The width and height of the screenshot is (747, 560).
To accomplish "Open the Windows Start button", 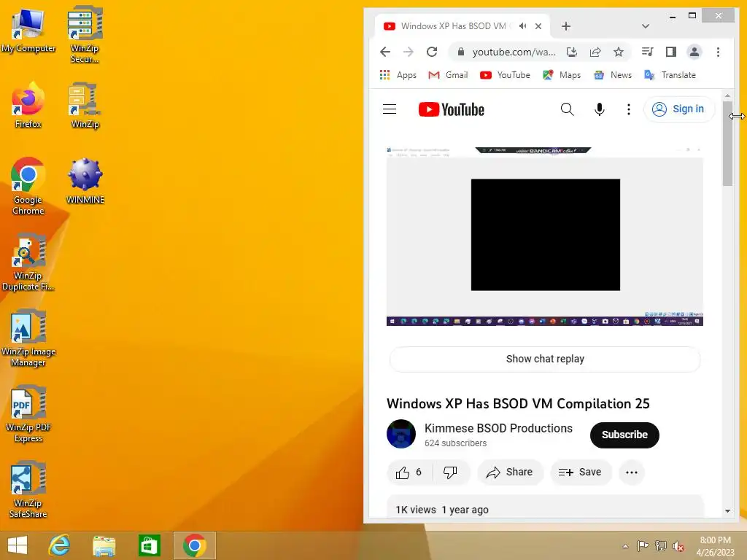I will (18, 545).
